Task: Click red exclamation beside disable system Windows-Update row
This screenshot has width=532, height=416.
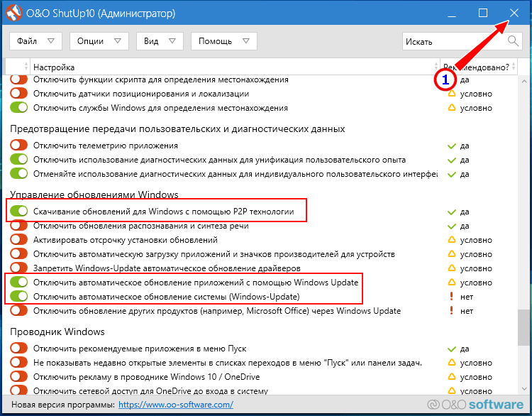Action: pos(451,297)
